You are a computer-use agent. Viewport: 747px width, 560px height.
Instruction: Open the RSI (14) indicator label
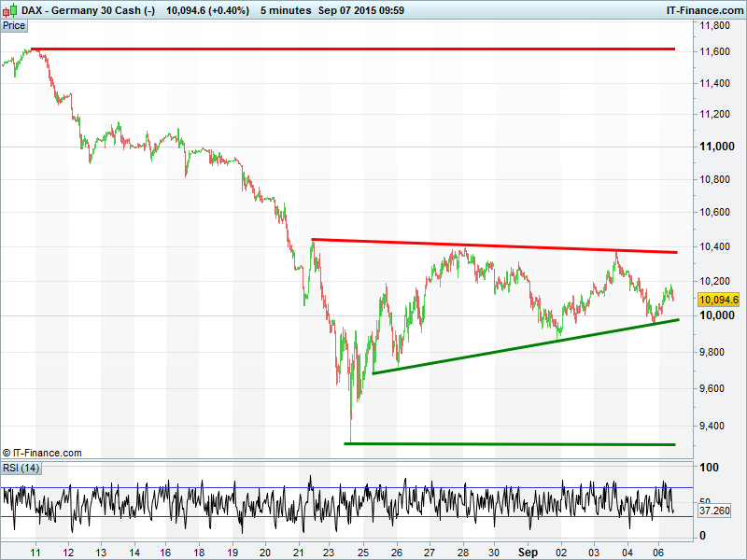(21, 468)
